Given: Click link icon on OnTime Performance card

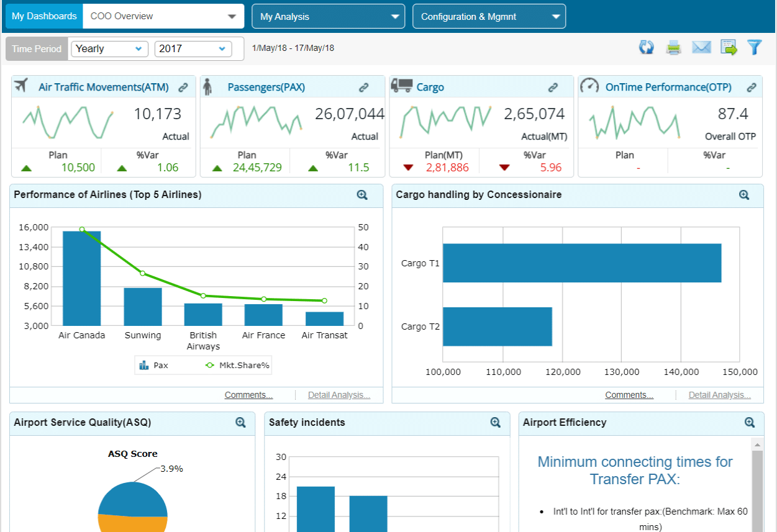Looking at the screenshot, I should coord(752,88).
